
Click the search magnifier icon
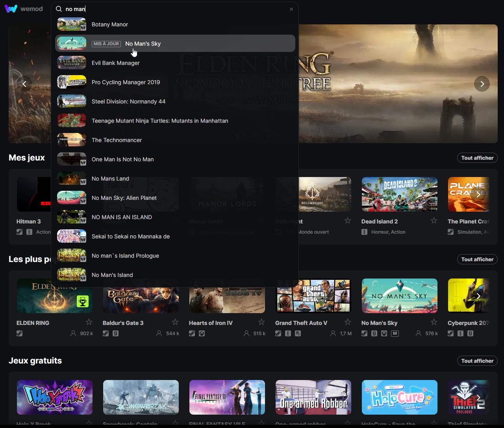(59, 9)
